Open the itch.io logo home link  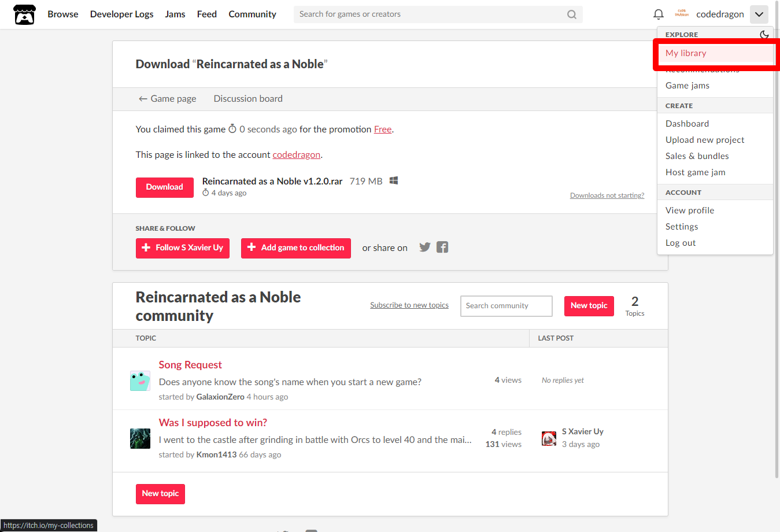click(24, 14)
